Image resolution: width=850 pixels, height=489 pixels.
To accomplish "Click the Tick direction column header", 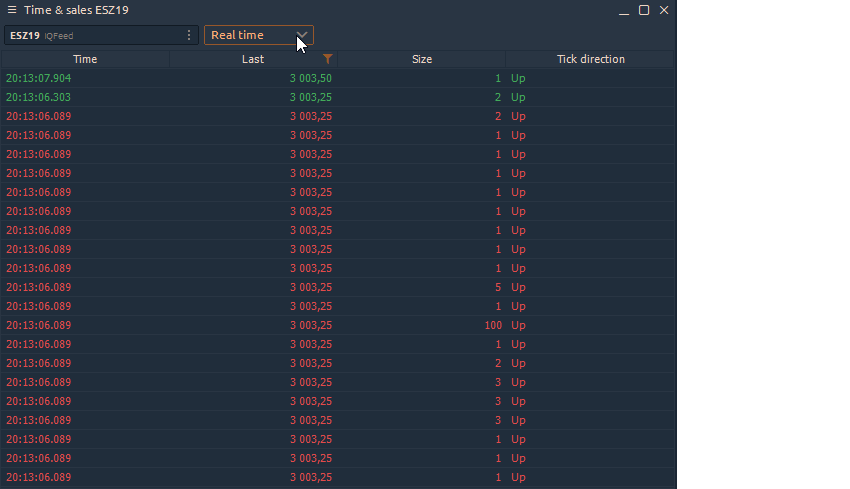I will click(x=590, y=59).
